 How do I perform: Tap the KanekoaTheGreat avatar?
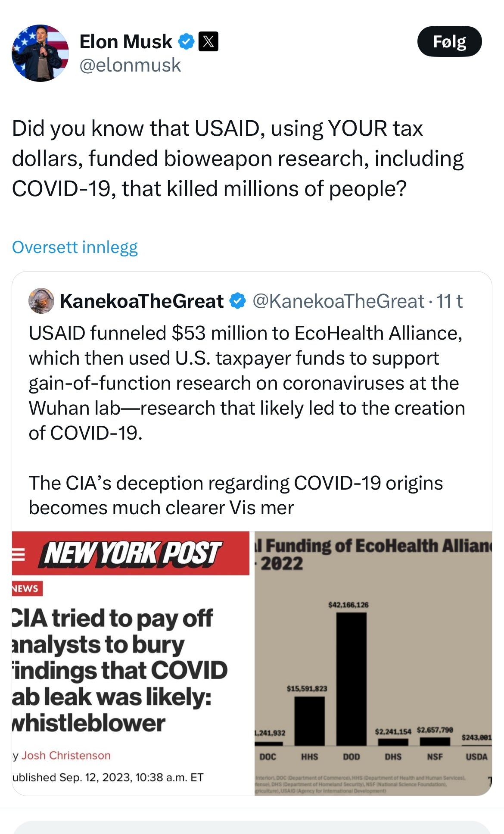[x=41, y=301]
